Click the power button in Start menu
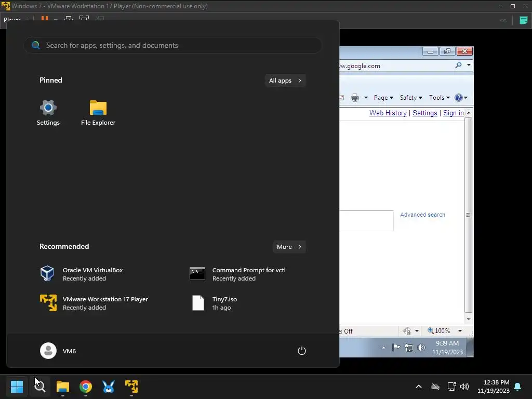532x399 pixels. [302, 351]
